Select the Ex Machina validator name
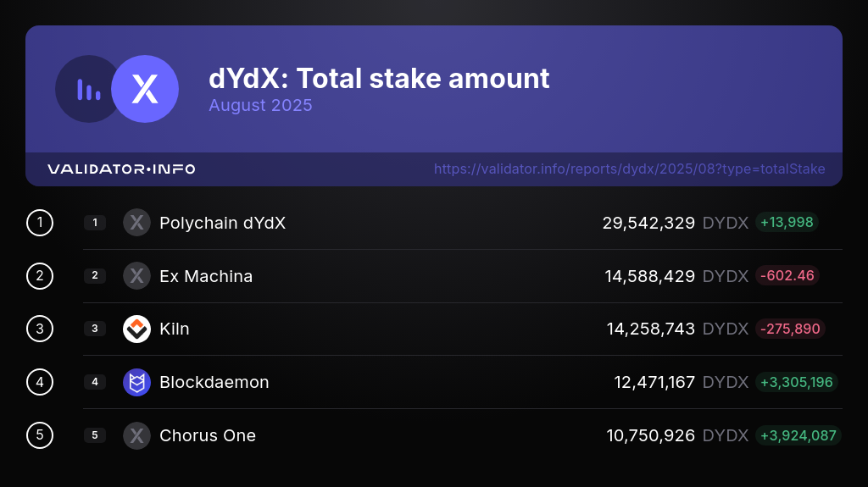 206,276
